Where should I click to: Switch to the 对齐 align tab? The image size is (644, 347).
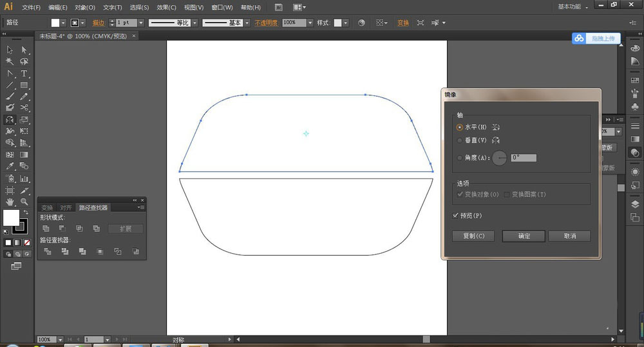point(66,208)
